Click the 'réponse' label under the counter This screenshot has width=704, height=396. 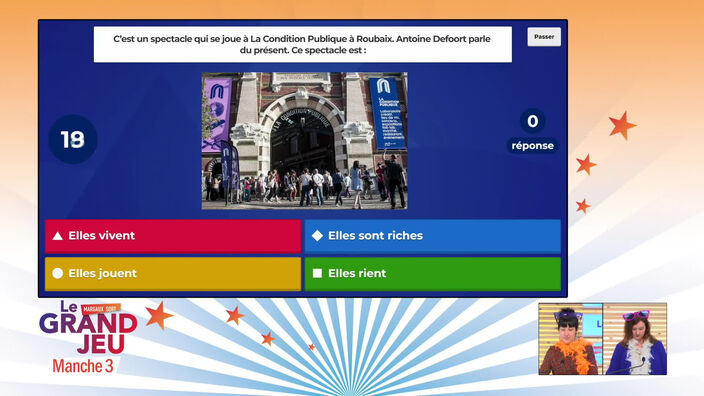click(532, 145)
